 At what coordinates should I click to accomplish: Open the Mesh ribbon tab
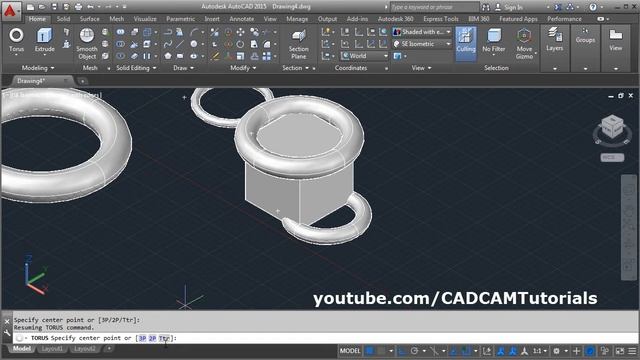pyautogui.click(x=116, y=19)
